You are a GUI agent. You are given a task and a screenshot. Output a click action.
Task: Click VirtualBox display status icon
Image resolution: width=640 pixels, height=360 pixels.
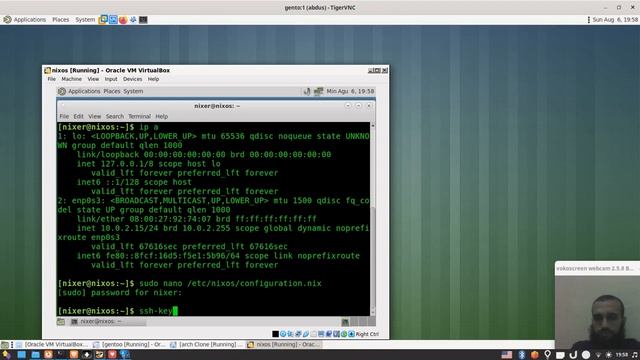click(321, 334)
